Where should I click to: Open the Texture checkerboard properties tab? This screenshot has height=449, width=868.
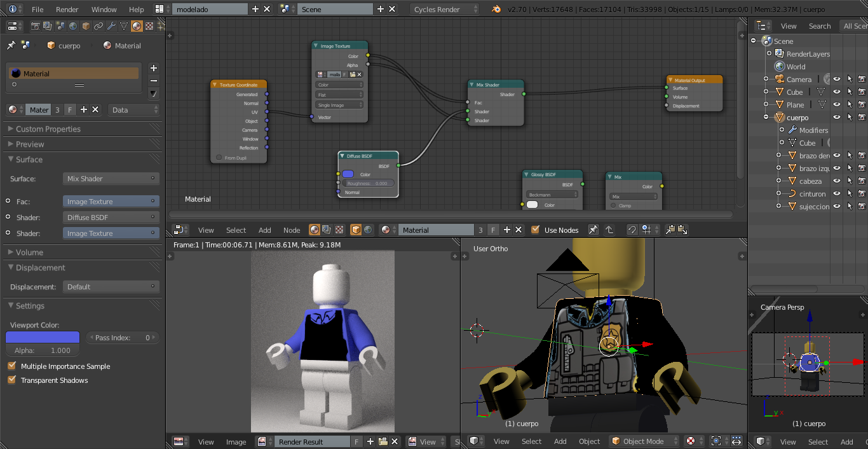coord(149,26)
